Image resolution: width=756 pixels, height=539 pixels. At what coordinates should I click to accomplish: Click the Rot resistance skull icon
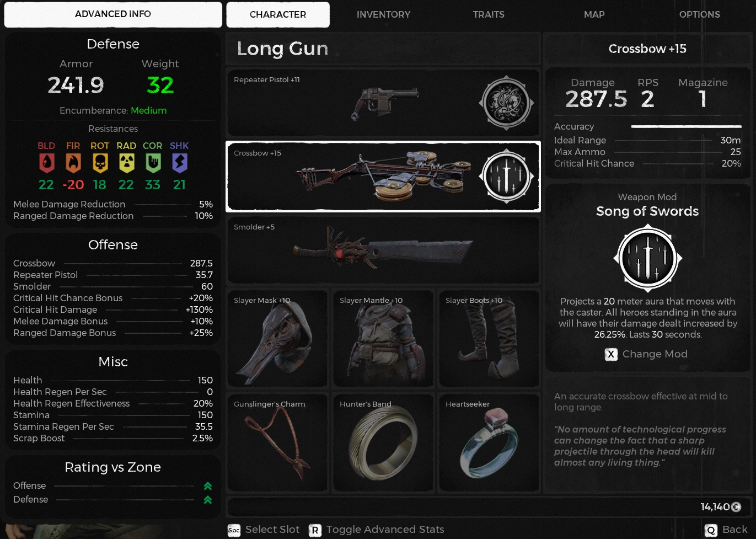pyautogui.click(x=100, y=163)
